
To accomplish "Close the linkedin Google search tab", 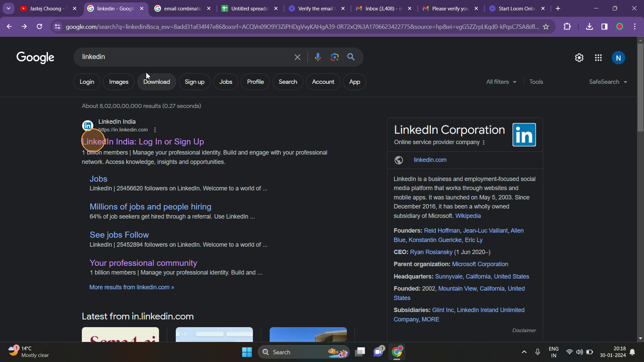I will tap(142, 8).
